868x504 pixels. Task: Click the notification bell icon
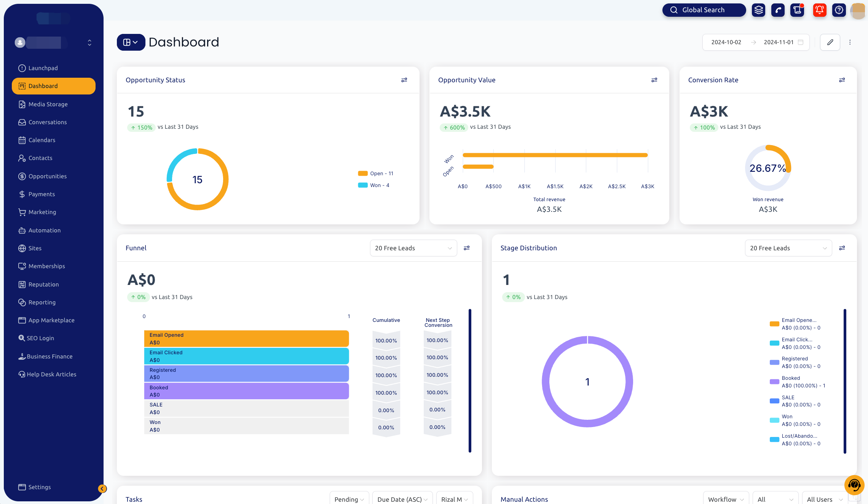tap(819, 10)
